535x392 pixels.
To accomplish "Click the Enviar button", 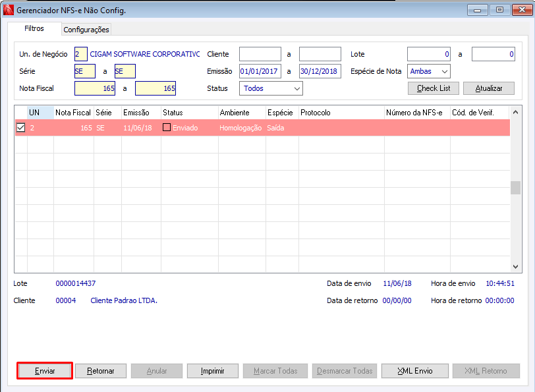I will (x=45, y=371).
